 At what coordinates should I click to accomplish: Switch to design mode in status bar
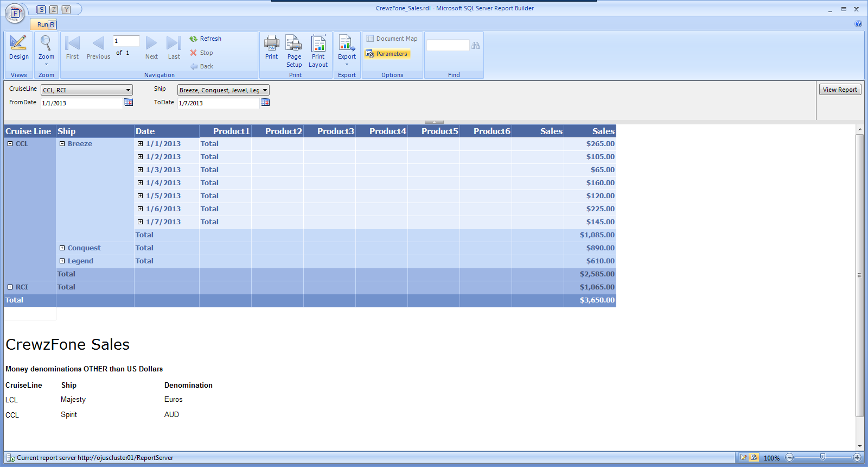tap(743, 457)
